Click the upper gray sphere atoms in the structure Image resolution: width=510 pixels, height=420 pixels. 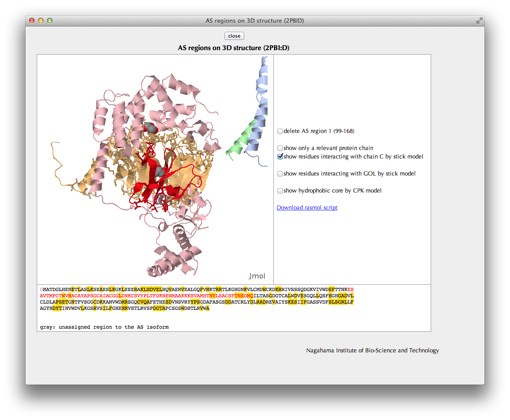click(x=151, y=129)
